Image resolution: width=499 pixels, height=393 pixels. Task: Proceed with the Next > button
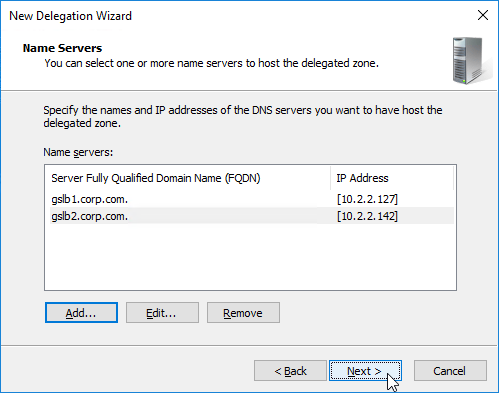tap(365, 371)
